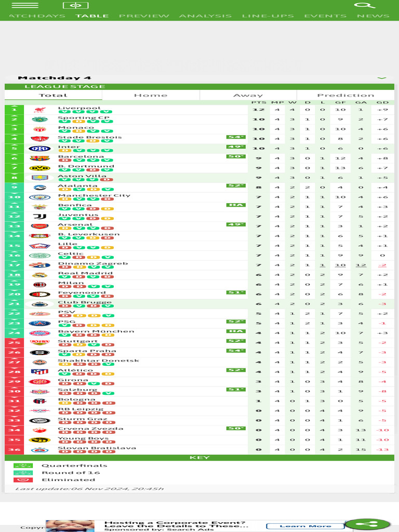The image size is (399, 532).
Task: Open the LINE-UPS navigation tab
Action: point(268,16)
